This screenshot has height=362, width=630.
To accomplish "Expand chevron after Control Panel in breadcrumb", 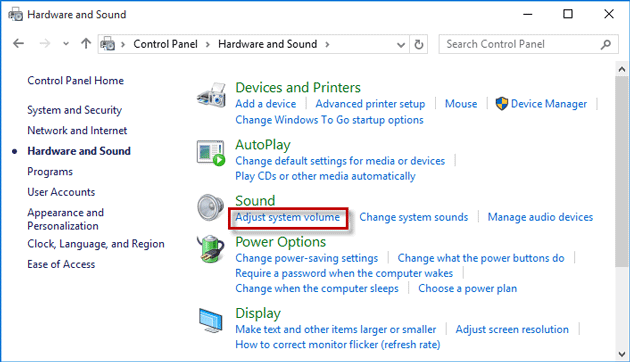I will (x=208, y=44).
